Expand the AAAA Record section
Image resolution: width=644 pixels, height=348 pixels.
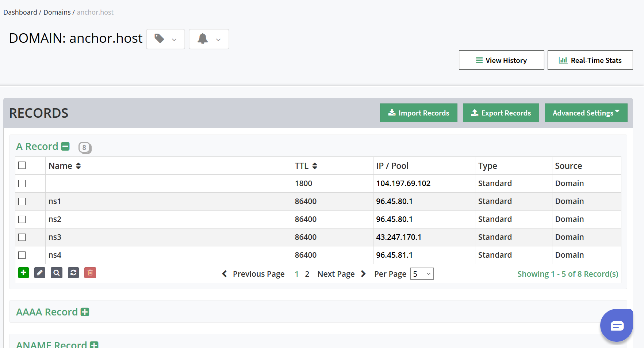point(85,312)
